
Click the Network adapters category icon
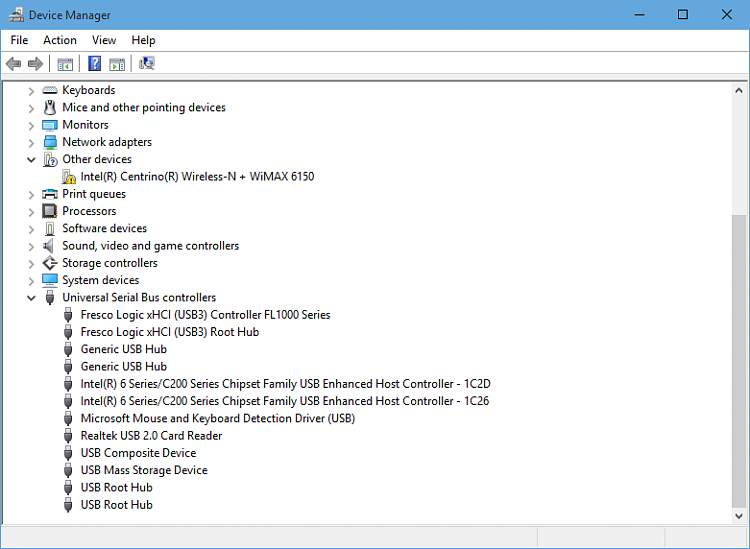(50, 142)
